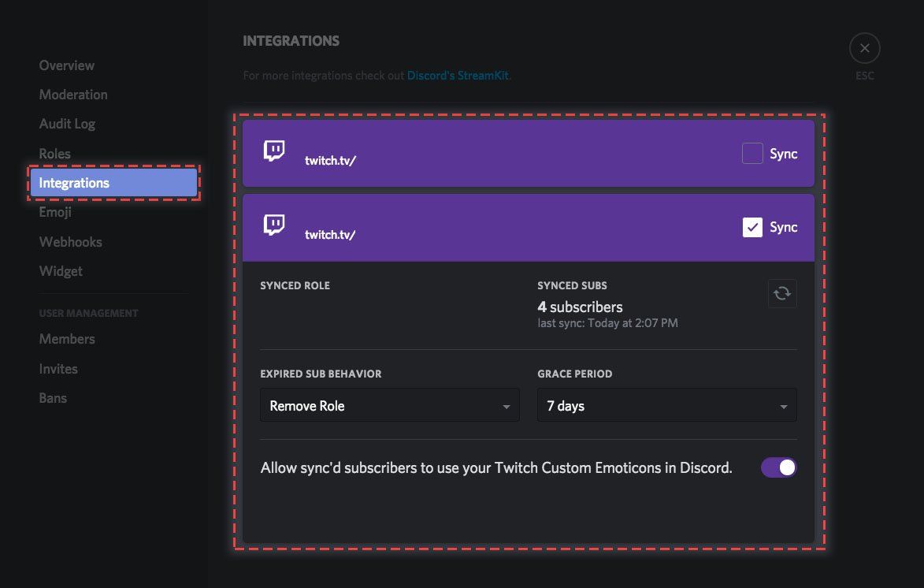Screen dimensions: 924x588
Task: Open the Expired Sub Behavior dropdown
Action: [x=389, y=405]
